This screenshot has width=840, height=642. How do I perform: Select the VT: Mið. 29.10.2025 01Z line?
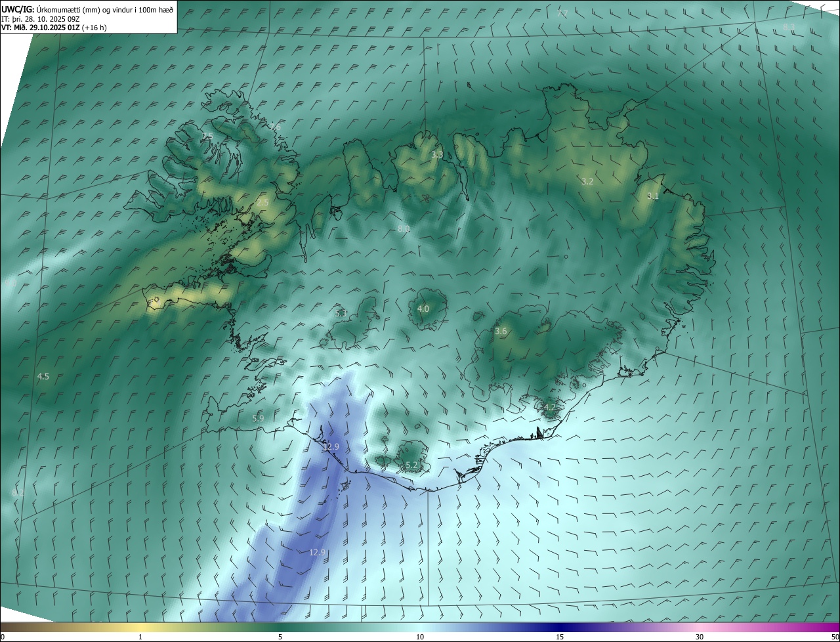tap(41, 27)
